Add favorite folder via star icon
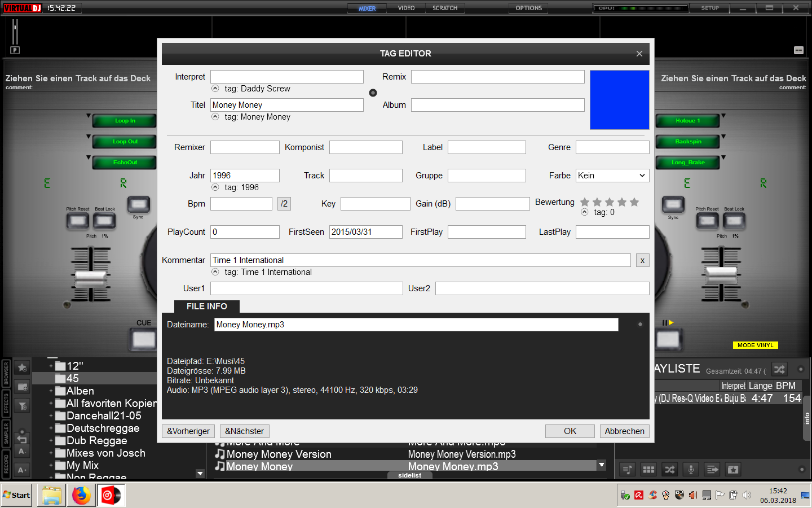This screenshot has width=812, height=508. (x=22, y=367)
